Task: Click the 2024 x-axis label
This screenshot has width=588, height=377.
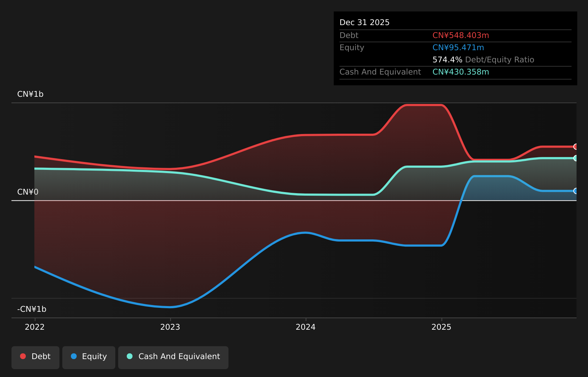Action: click(x=305, y=327)
